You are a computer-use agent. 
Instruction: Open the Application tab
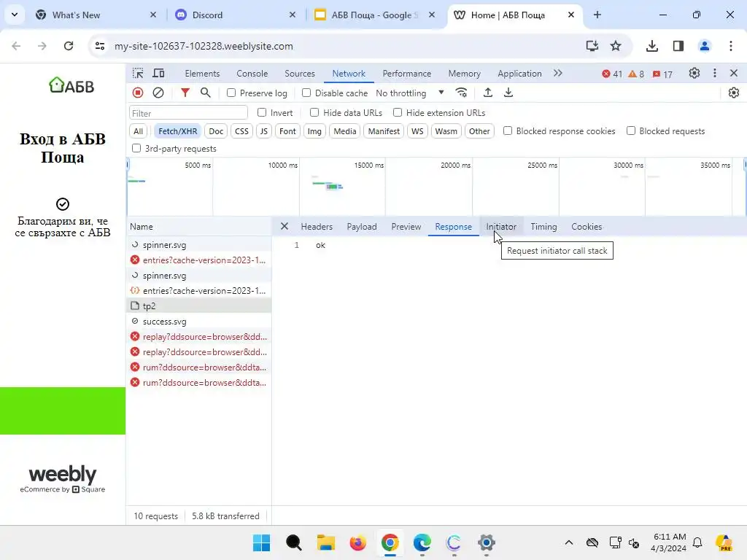tap(519, 74)
